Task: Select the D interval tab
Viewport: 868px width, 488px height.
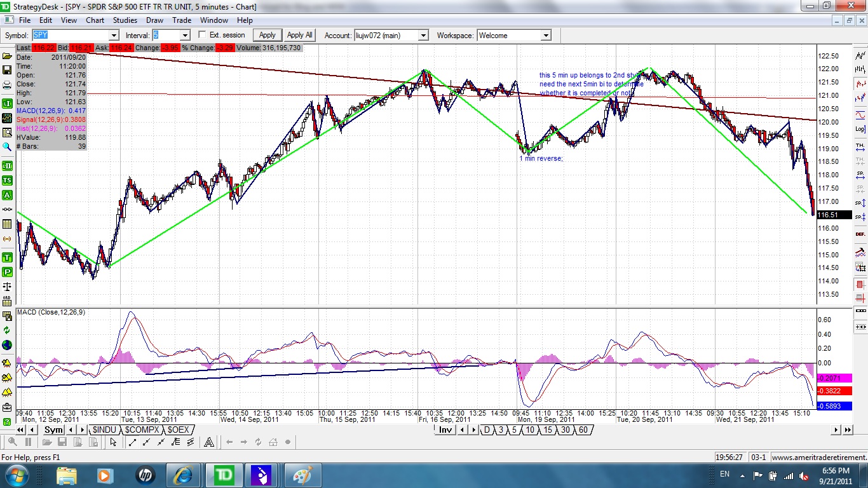Action: 487,430
